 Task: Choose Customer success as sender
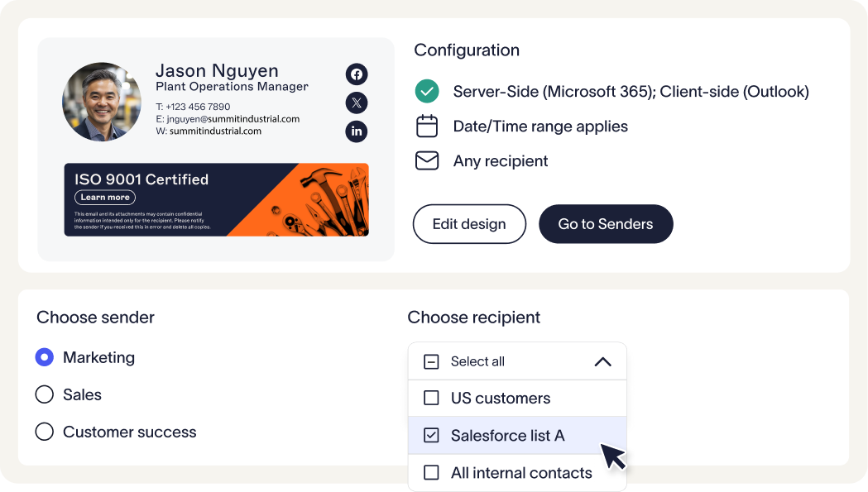point(45,432)
